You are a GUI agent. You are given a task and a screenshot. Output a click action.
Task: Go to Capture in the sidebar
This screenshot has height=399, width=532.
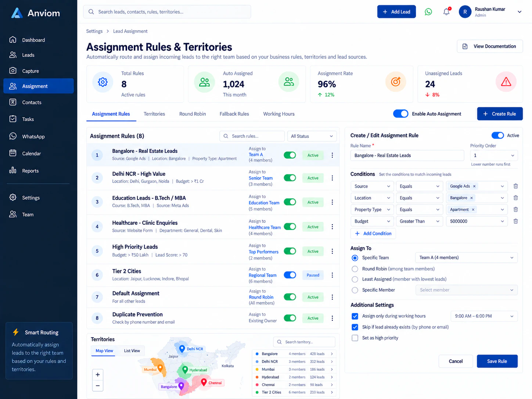(39, 71)
